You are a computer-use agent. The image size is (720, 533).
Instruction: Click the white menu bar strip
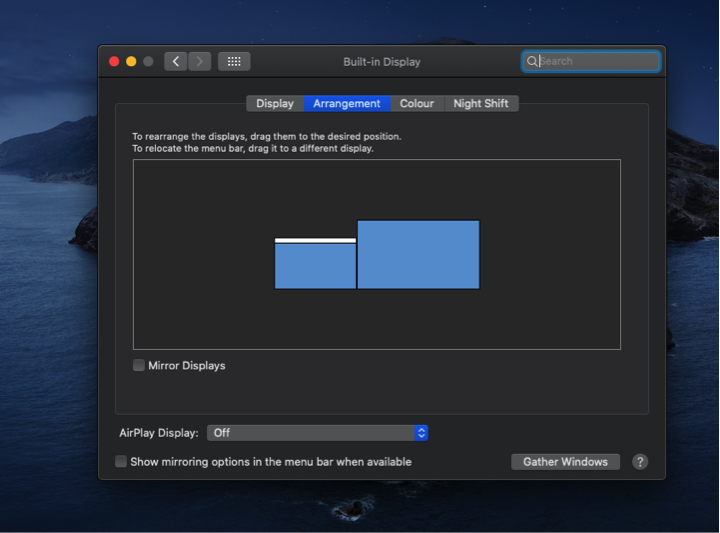coord(315,240)
